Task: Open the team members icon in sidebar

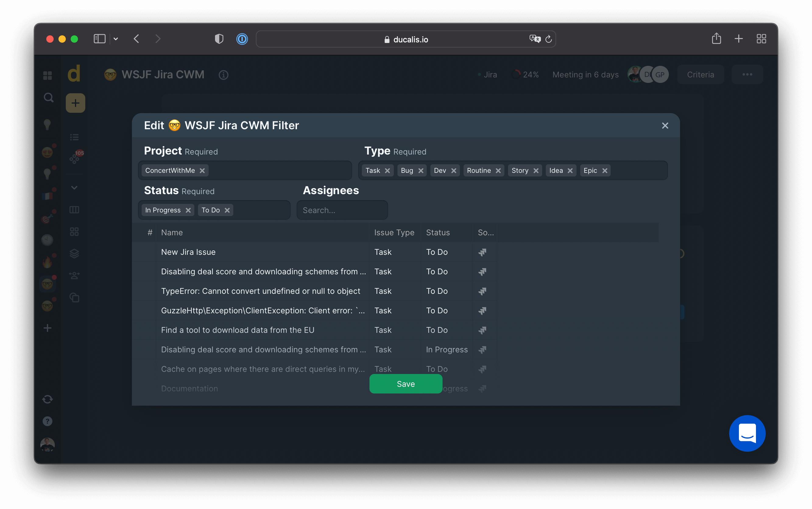Action: [x=74, y=276]
